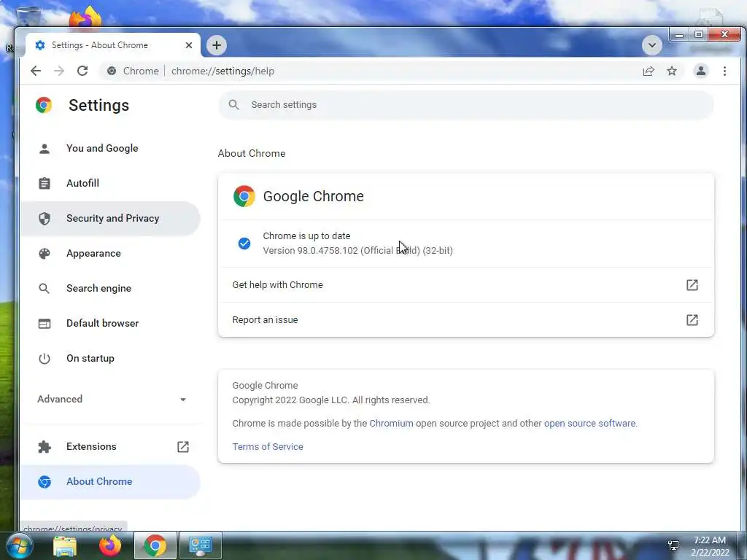The width and height of the screenshot is (747, 560).
Task: Click the blue up-to-date checkmark icon
Action: pos(244,244)
